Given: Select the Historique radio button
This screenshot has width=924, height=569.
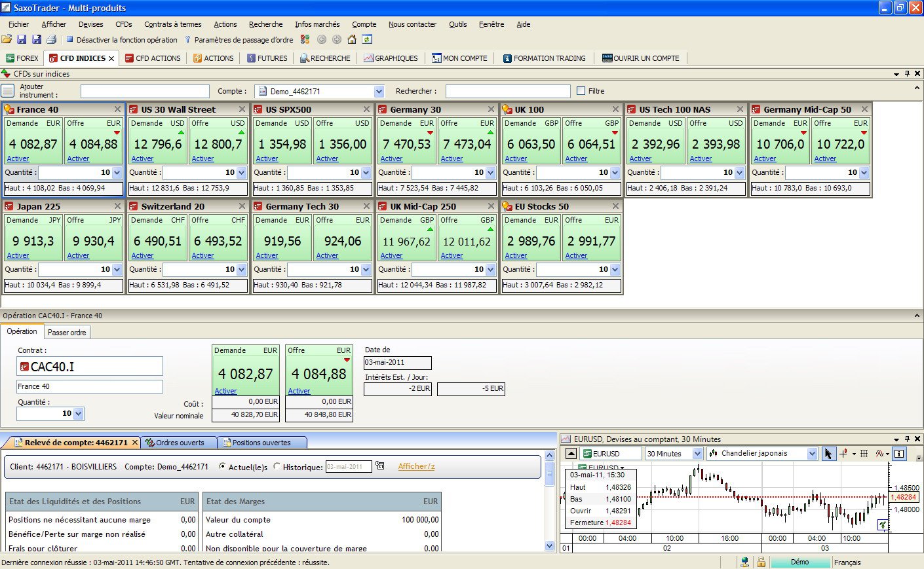Looking at the screenshot, I should point(277,466).
